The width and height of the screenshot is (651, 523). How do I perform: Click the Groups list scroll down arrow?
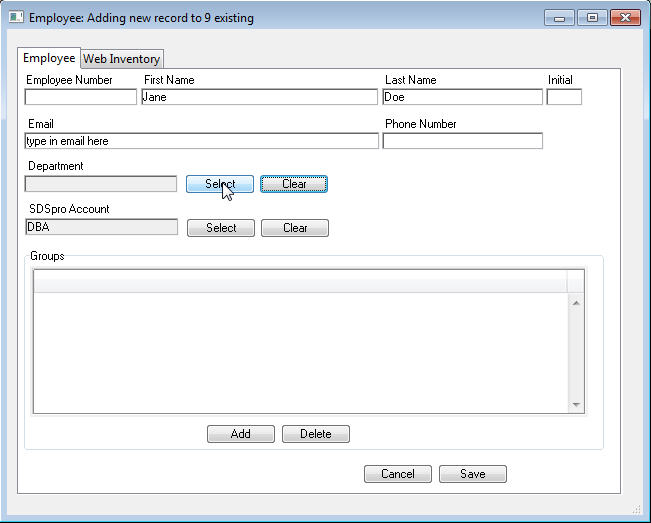576,404
